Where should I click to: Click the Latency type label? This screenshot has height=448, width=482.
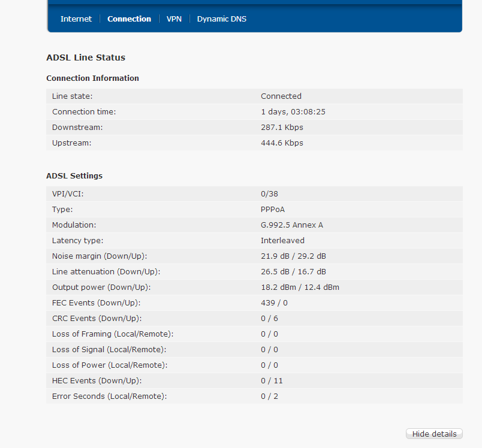(78, 241)
